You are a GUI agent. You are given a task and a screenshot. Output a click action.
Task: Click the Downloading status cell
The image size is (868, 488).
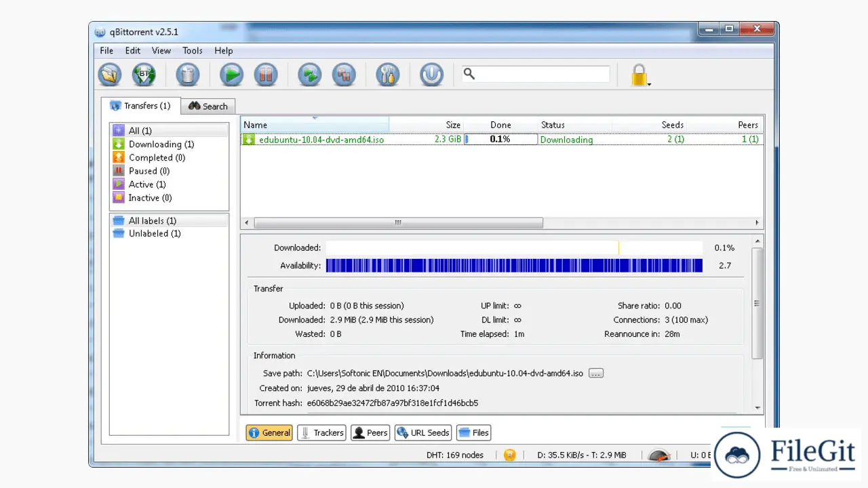click(566, 140)
